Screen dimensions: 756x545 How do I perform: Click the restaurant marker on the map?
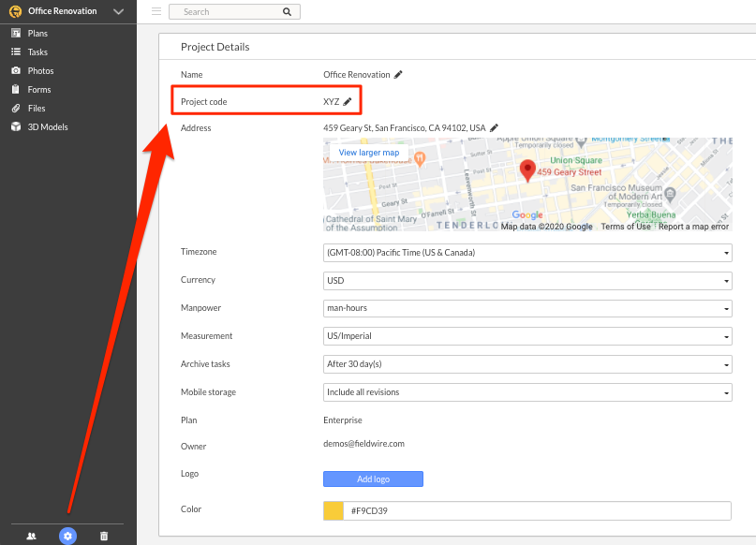coord(420,158)
